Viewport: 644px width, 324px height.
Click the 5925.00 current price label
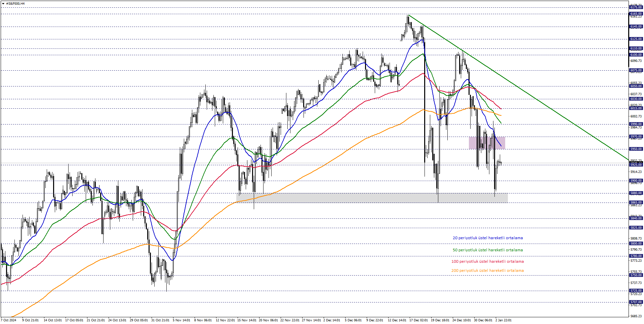[x=636, y=165]
